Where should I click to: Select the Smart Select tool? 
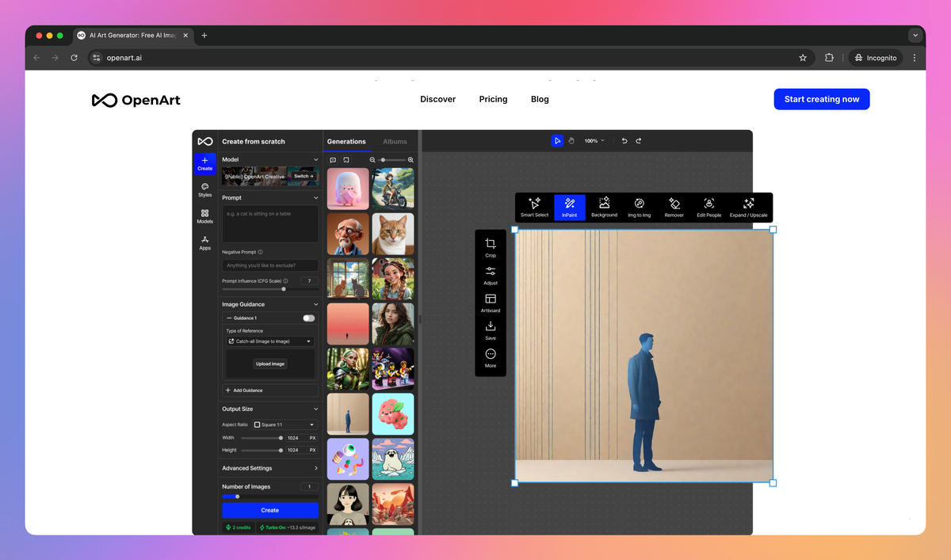534,208
